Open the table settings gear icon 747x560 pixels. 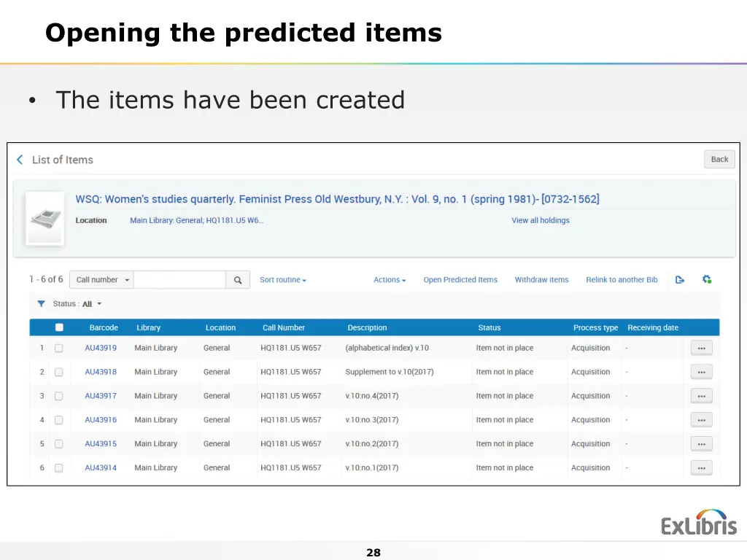coord(707,279)
